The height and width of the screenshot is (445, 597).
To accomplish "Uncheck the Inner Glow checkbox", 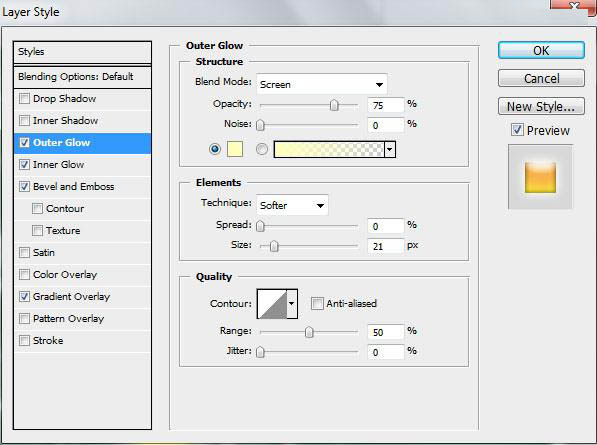I will tap(24, 164).
